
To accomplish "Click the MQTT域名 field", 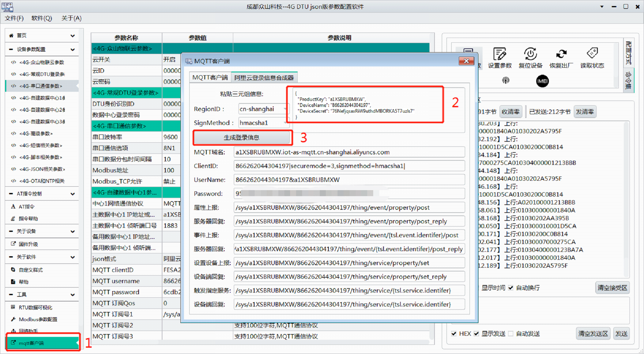I will coord(349,152).
